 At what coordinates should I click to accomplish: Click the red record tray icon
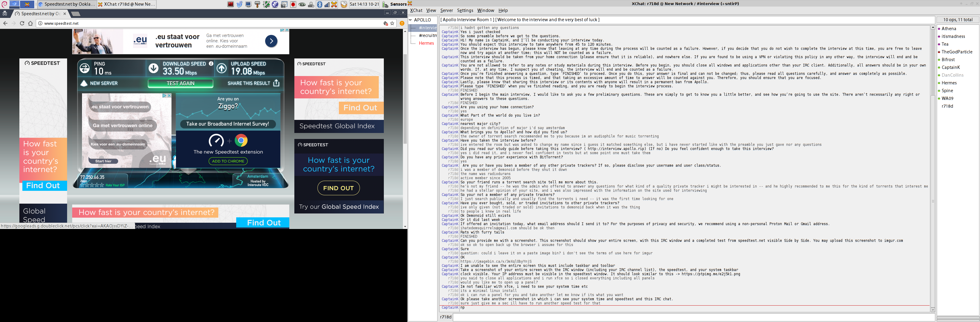coord(293,4)
